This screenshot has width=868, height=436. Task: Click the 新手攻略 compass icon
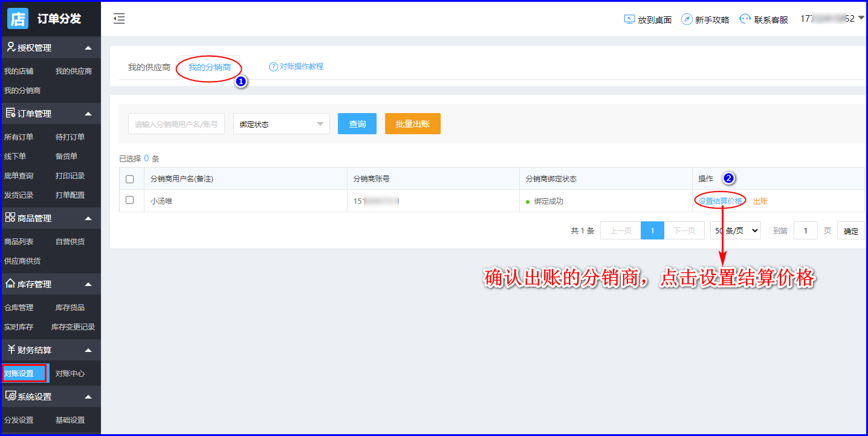point(687,19)
